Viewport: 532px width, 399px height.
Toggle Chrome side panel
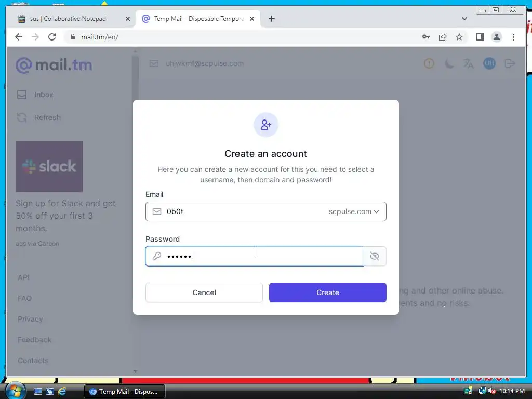(480, 37)
